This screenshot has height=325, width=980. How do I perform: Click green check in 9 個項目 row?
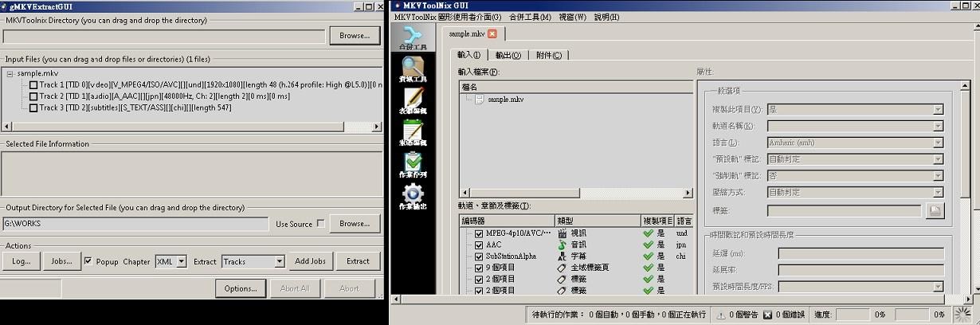click(648, 268)
